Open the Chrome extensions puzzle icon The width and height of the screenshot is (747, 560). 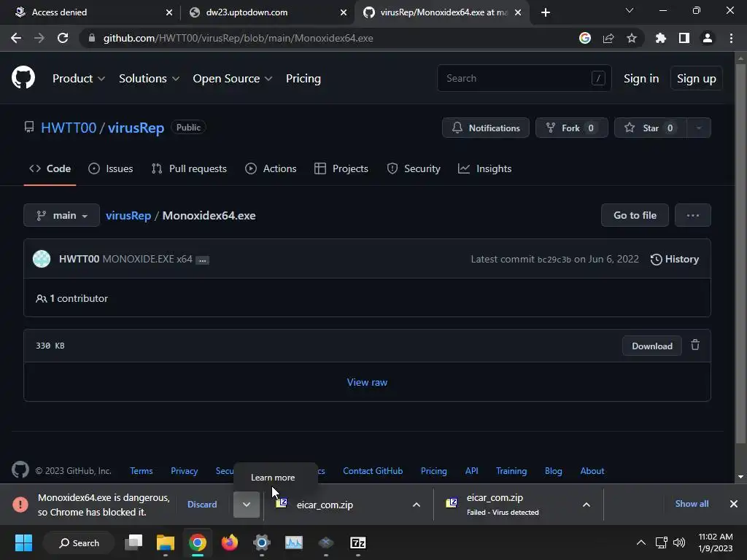pos(661,38)
